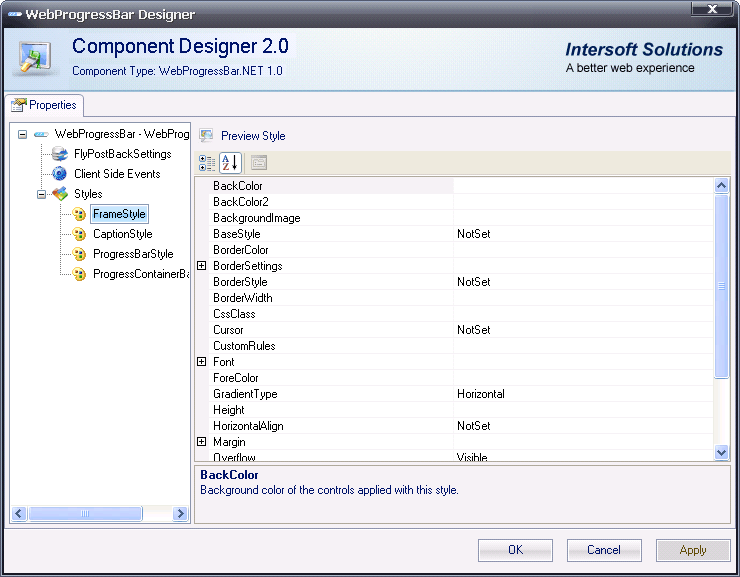Click the CssClass value field
740x577 pixels.
coord(583,314)
